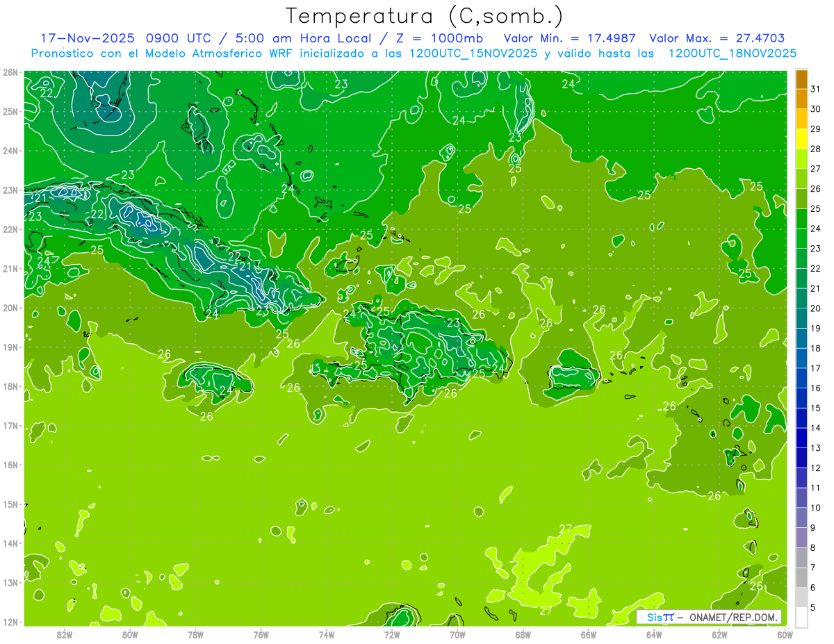Click the legend value 15

816,408
